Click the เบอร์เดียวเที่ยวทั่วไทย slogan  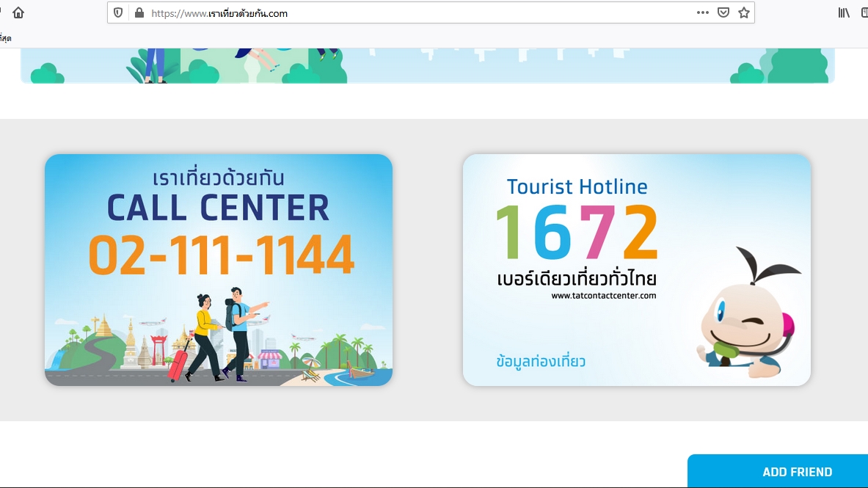(576, 278)
